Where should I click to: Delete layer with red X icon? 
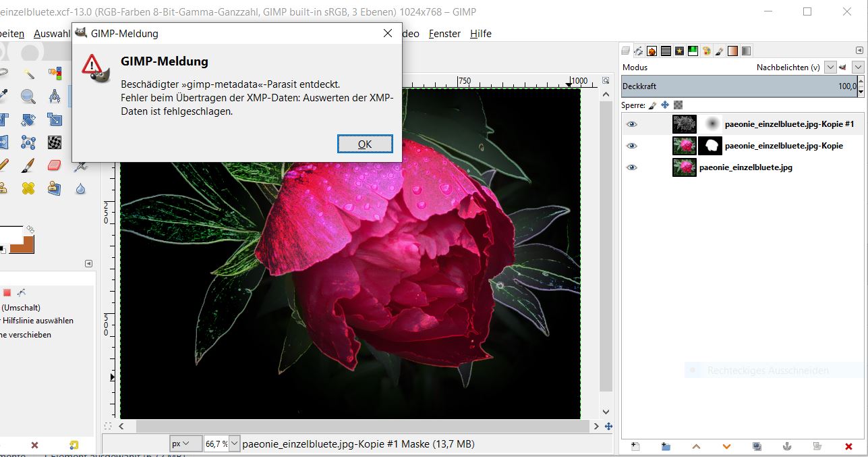pos(848,446)
